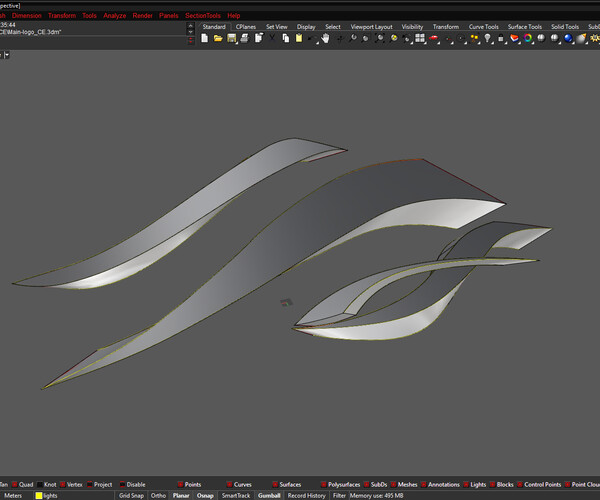Click the Print icon in the toolbar
600x500 pixels.
pyautogui.click(x=244, y=38)
